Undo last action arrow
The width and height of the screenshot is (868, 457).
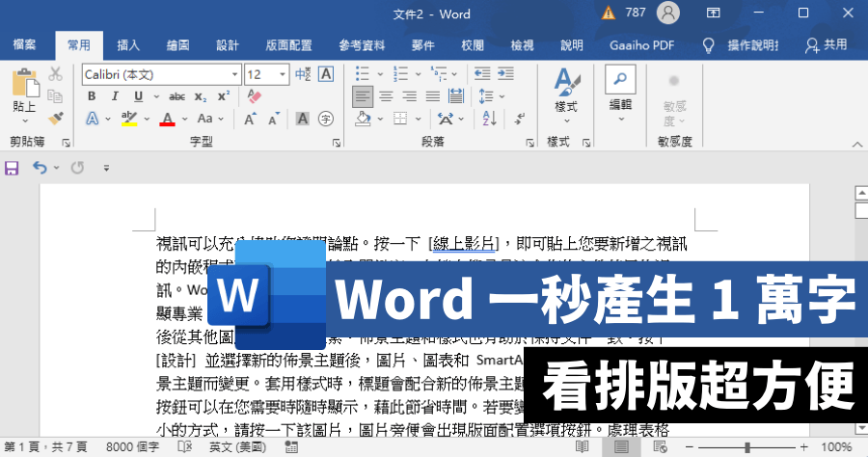[40, 168]
